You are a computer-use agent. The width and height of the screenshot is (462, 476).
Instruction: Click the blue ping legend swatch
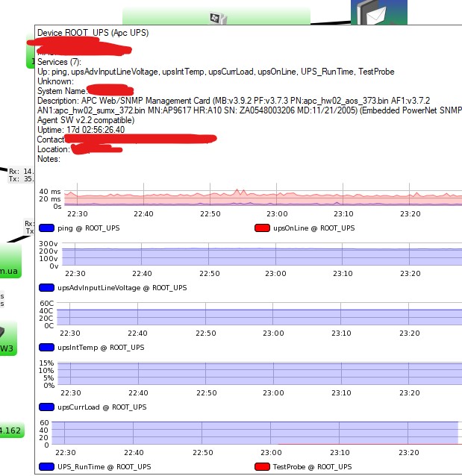[46, 228]
